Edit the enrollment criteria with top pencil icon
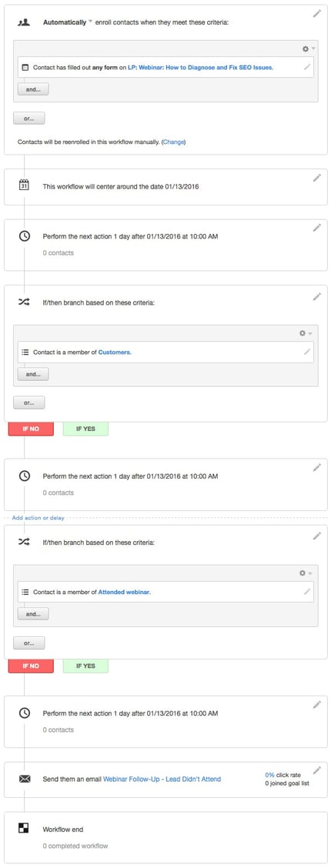The height and width of the screenshot is (868, 331). pos(316,14)
